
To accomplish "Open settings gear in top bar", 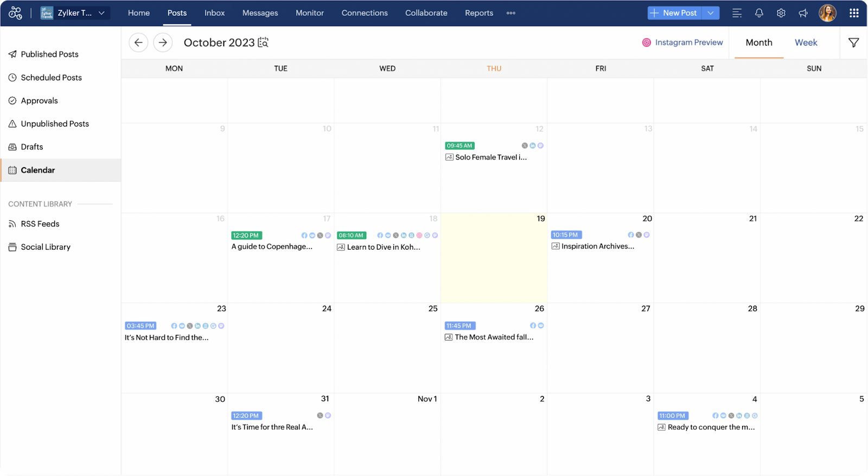I will (x=781, y=13).
